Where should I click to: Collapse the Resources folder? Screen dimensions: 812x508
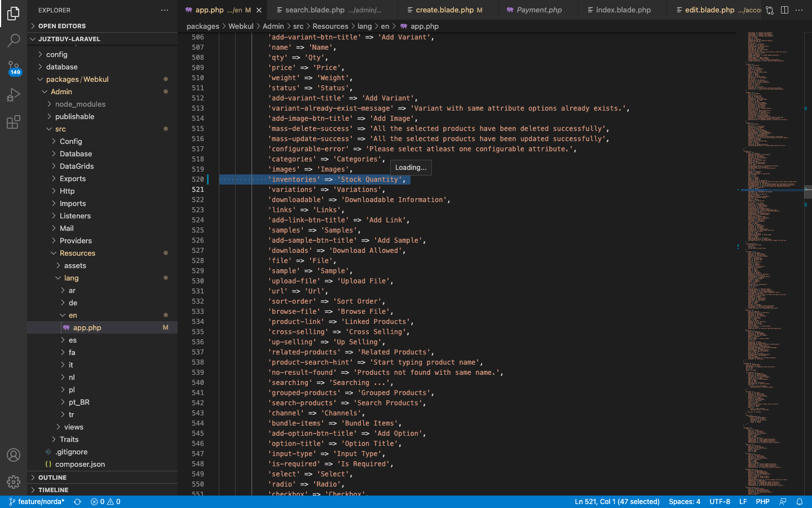[x=102, y=253]
